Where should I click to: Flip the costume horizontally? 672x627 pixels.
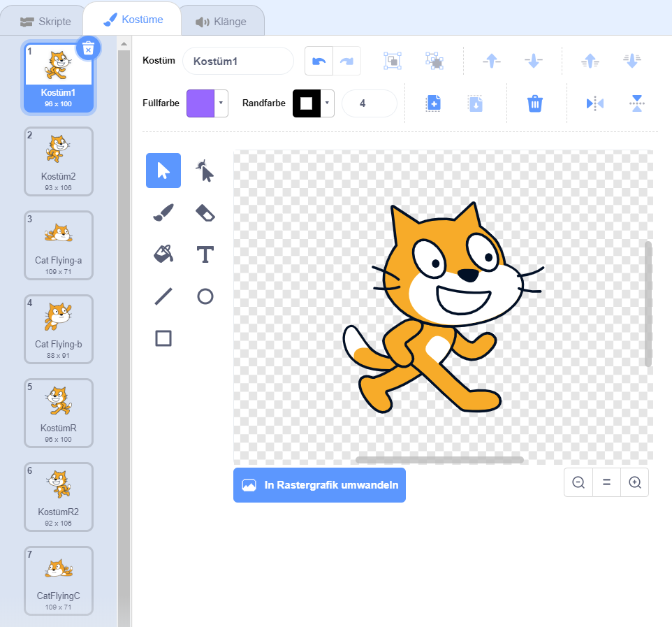click(595, 103)
